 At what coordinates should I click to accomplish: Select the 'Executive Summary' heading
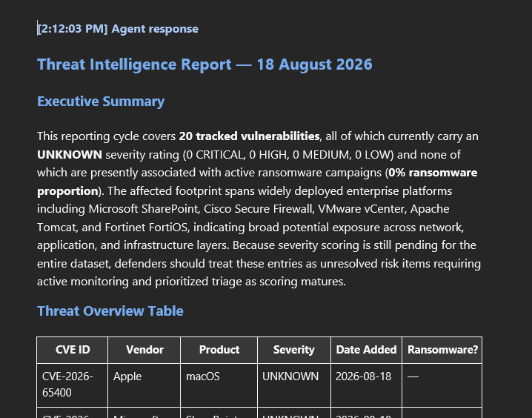point(101,102)
